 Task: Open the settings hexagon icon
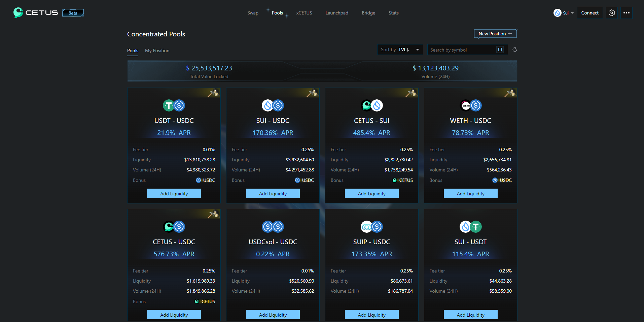(x=612, y=13)
